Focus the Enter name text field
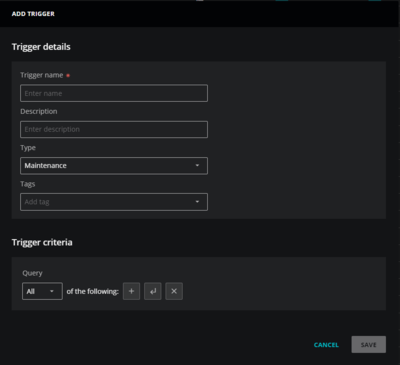Image resolution: width=400 pixels, height=365 pixels. click(x=114, y=93)
